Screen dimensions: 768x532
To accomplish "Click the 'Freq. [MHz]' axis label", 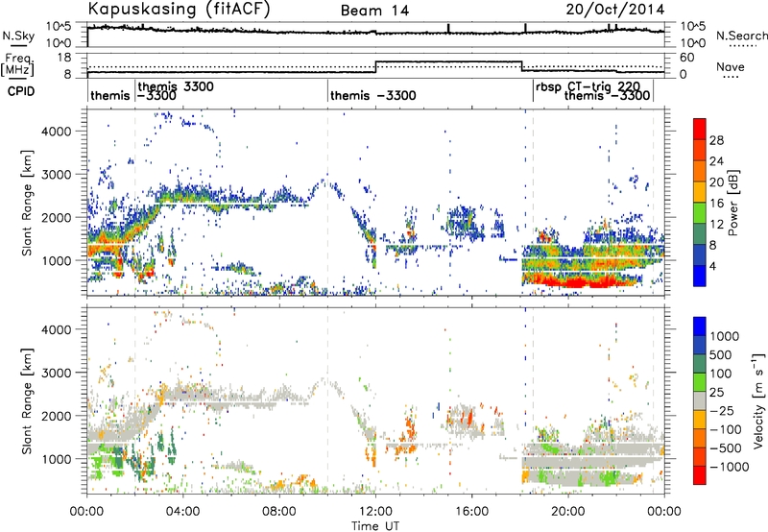I will 17,64.
